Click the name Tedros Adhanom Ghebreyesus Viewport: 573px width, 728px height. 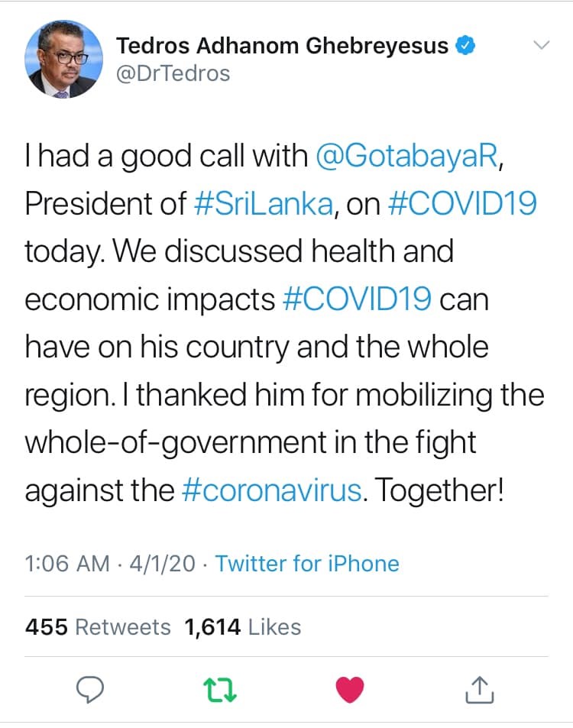click(x=282, y=46)
